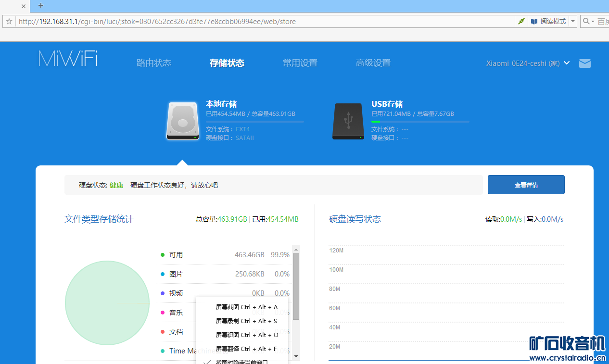The image size is (609, 364).
Task: Click the pink dot beside 音乐
Action: pyautogui.click(x=163, y=313)
